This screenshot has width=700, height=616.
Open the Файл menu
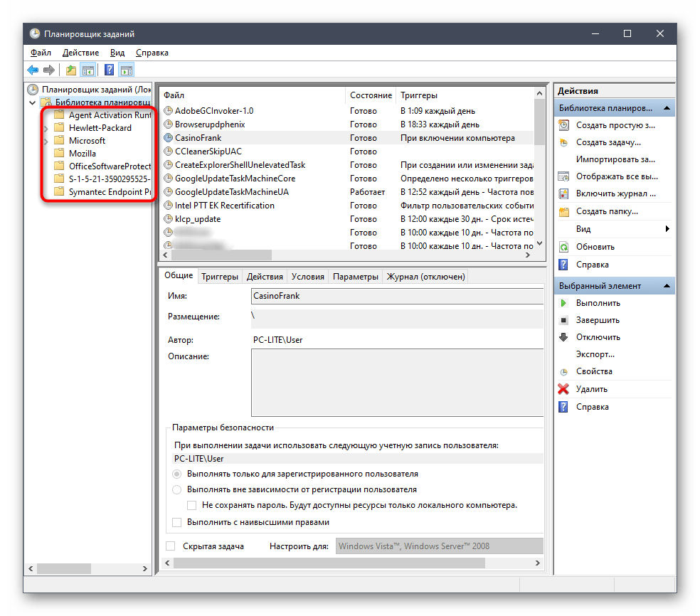pos(41,53)
